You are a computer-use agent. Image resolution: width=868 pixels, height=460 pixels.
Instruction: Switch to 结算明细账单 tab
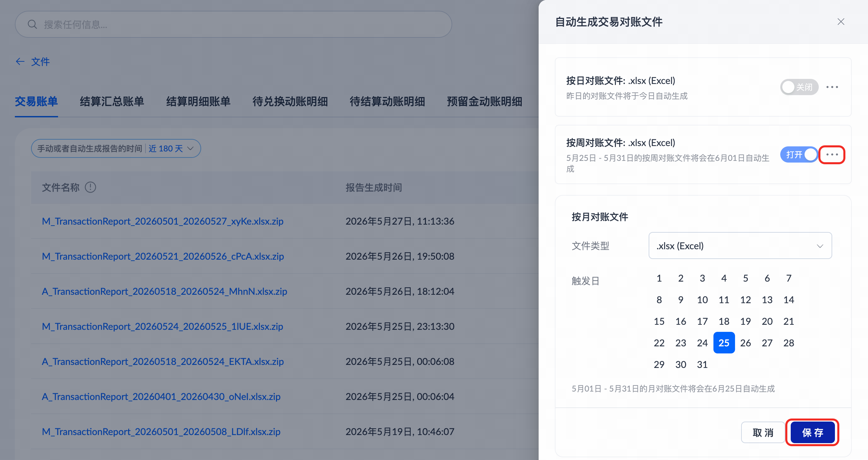198,101
